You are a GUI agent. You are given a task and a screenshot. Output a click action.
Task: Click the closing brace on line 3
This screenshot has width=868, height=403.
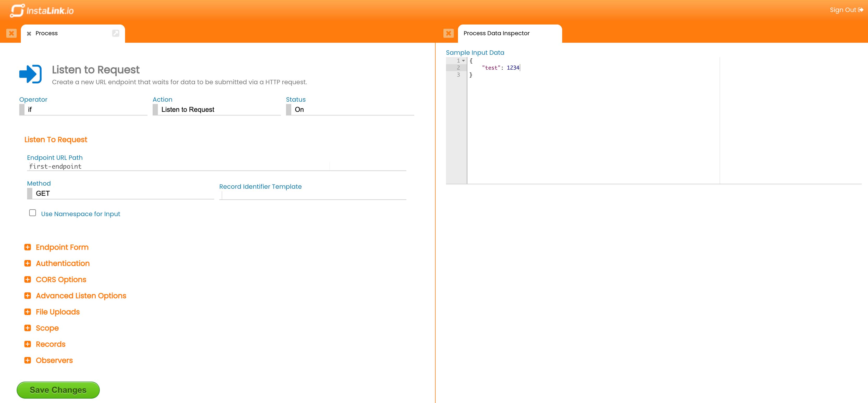point(471,75)
